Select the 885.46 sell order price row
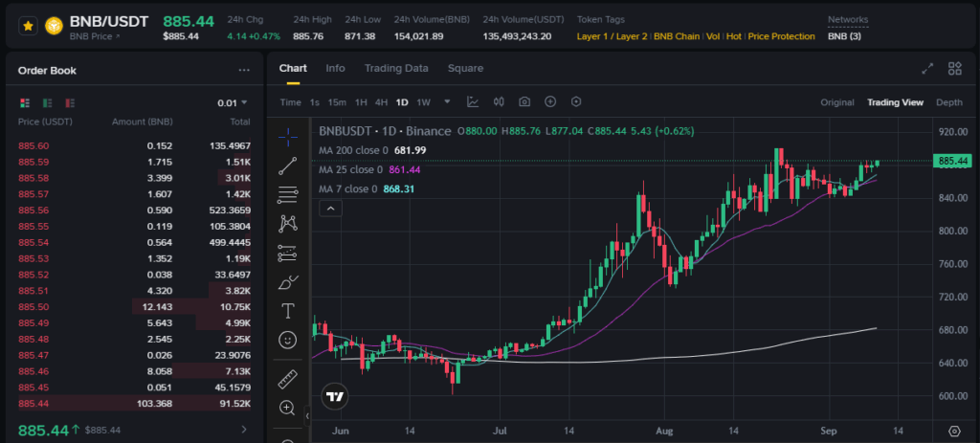The image size is (980, 443). point(134,371)
